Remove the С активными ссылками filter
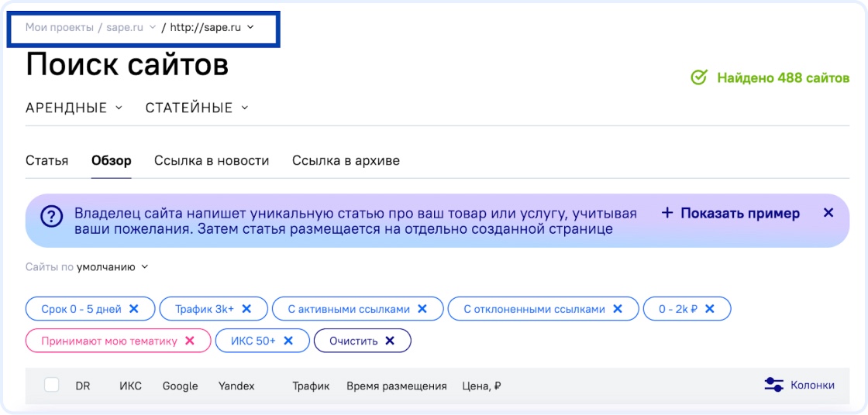Image resolution: width=868 pixels, height=415 pixels. tap(422, 309)
